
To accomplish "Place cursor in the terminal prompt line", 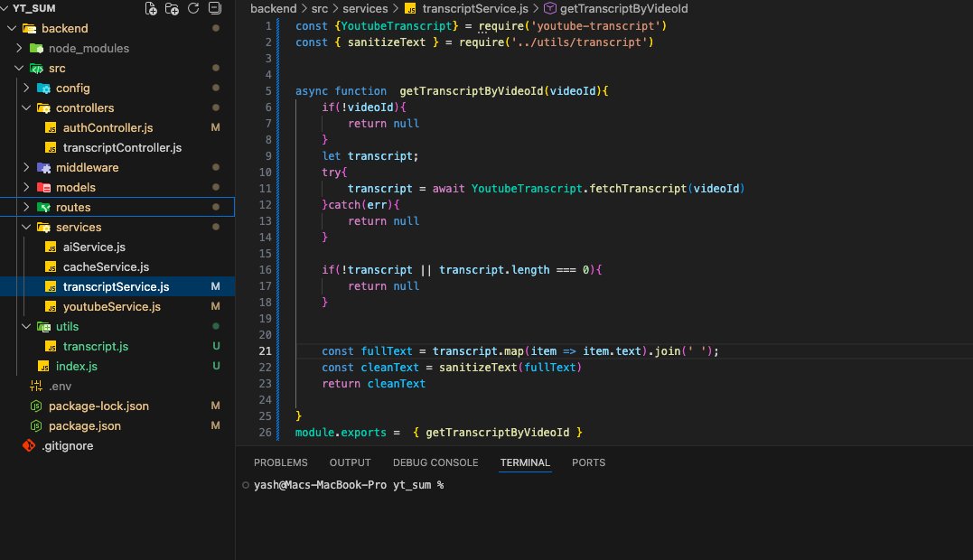I will 349,485.
